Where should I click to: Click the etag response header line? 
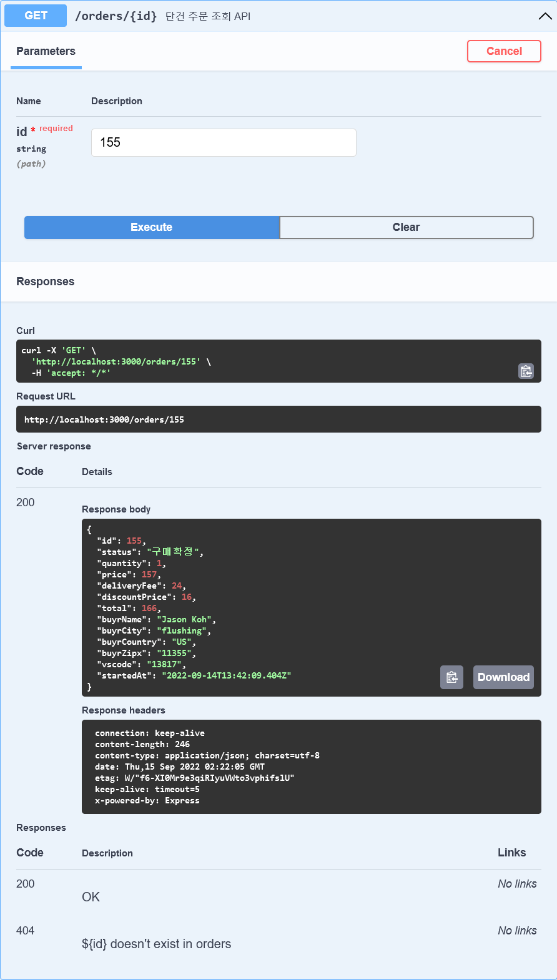[195, 778]
